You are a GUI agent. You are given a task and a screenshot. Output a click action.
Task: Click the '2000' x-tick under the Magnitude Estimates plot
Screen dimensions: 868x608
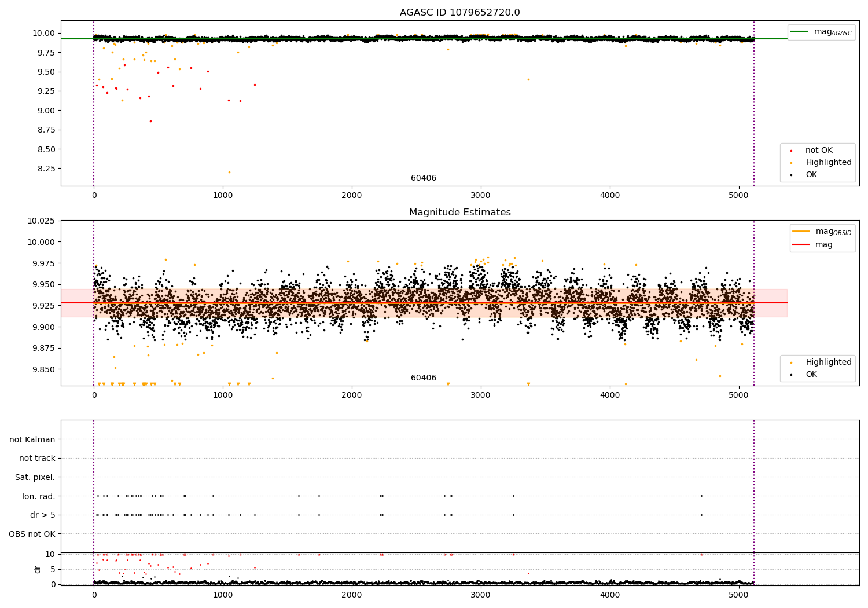point(352,395)
